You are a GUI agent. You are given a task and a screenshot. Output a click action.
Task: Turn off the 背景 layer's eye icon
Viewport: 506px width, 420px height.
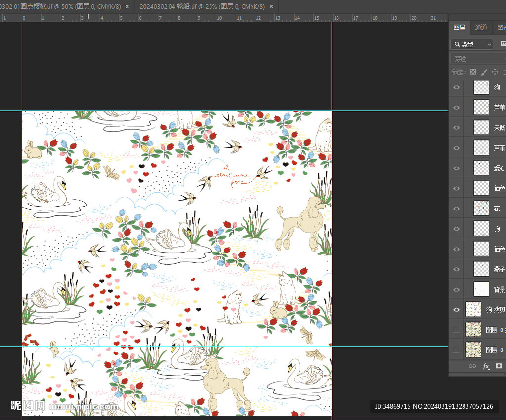(x=456, y=290)
